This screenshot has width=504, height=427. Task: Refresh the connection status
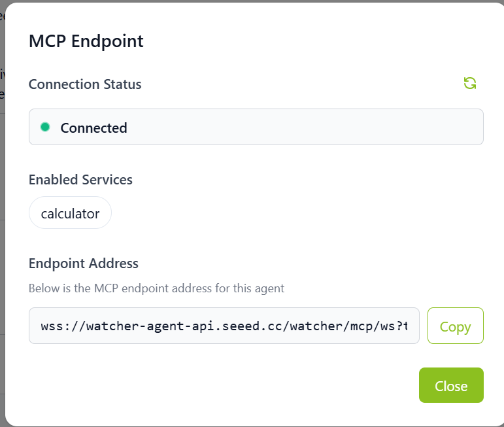(469, 83)
